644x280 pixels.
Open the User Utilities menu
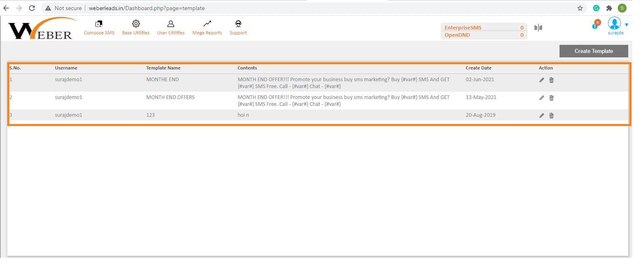point(171,27)
